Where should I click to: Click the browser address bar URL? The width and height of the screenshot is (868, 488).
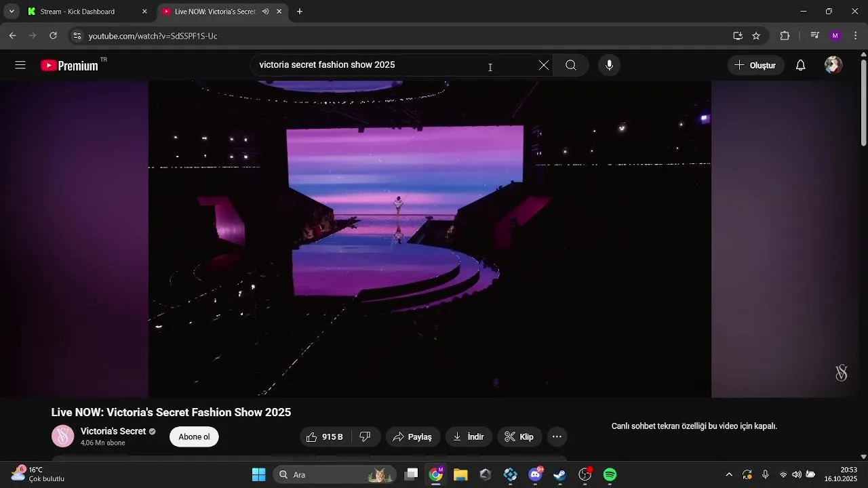coord(153,36)
